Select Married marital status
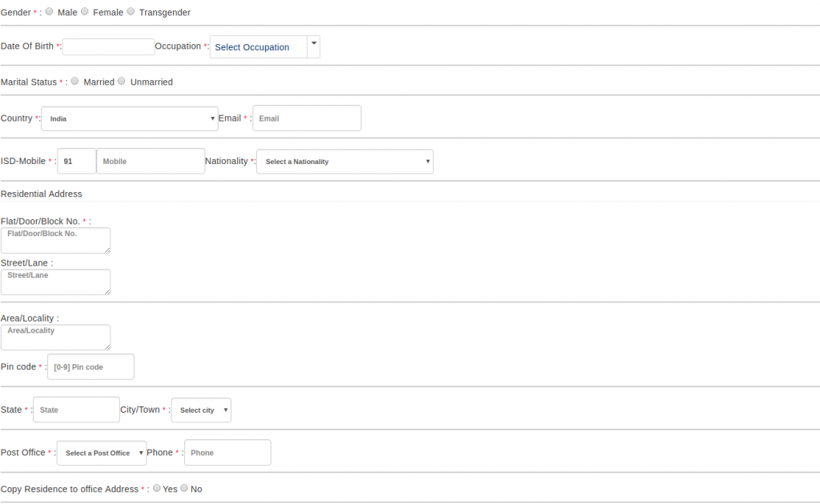Image resolution: width=820 pixels, height=504 pixels. click(74, 81)
